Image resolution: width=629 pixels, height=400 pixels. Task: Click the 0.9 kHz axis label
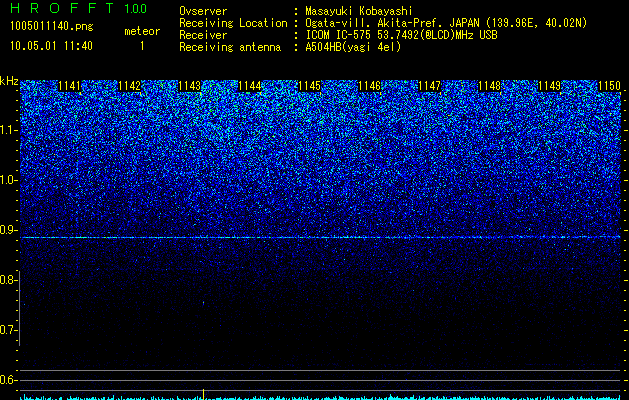[7, 230]
